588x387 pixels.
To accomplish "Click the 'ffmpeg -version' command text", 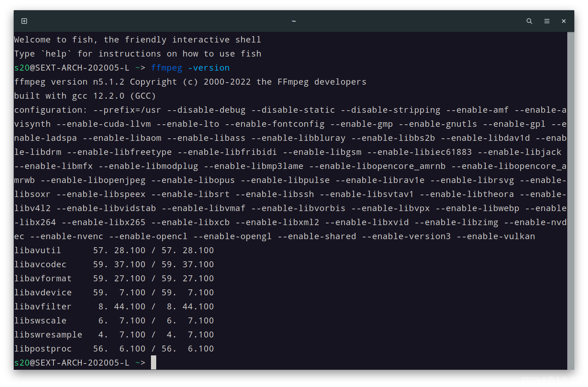I will pyautogui.click(x=190, y=68).
